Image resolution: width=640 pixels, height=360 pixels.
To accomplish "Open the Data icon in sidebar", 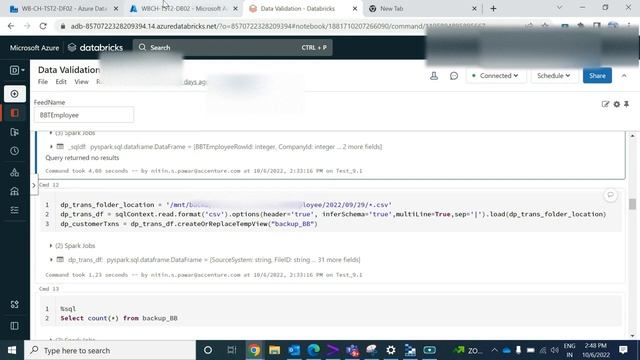I will click(x=15, y=172).
